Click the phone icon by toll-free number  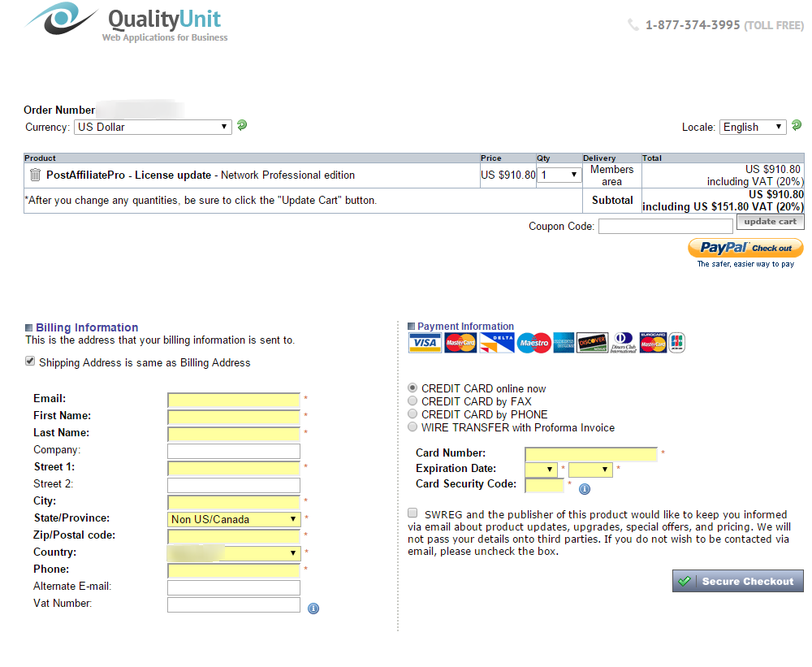tap(633, 25)
